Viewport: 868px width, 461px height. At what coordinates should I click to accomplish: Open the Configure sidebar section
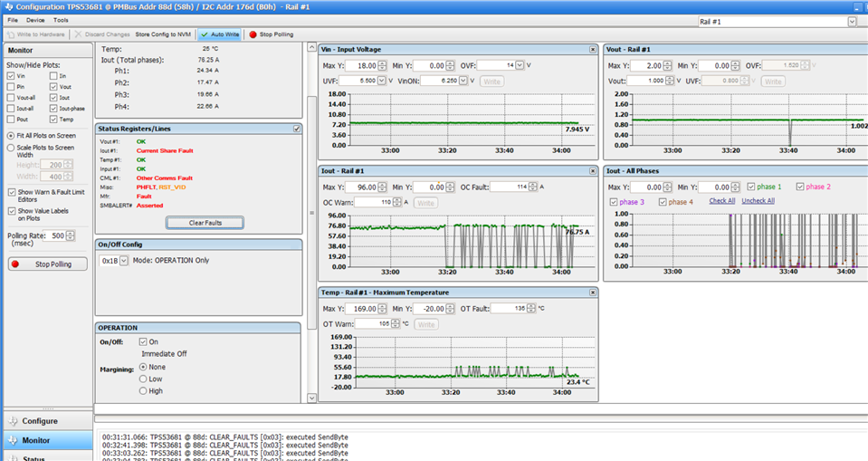[x=48, y=421]
